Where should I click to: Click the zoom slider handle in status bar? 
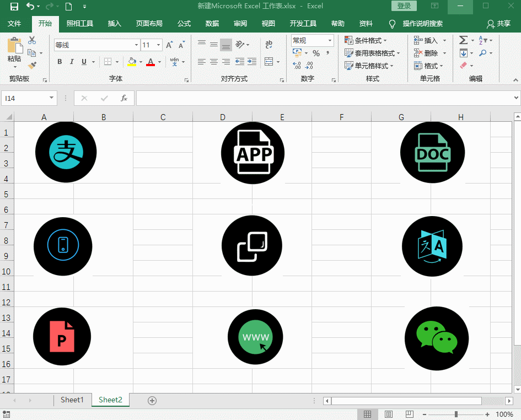point(456,414)
